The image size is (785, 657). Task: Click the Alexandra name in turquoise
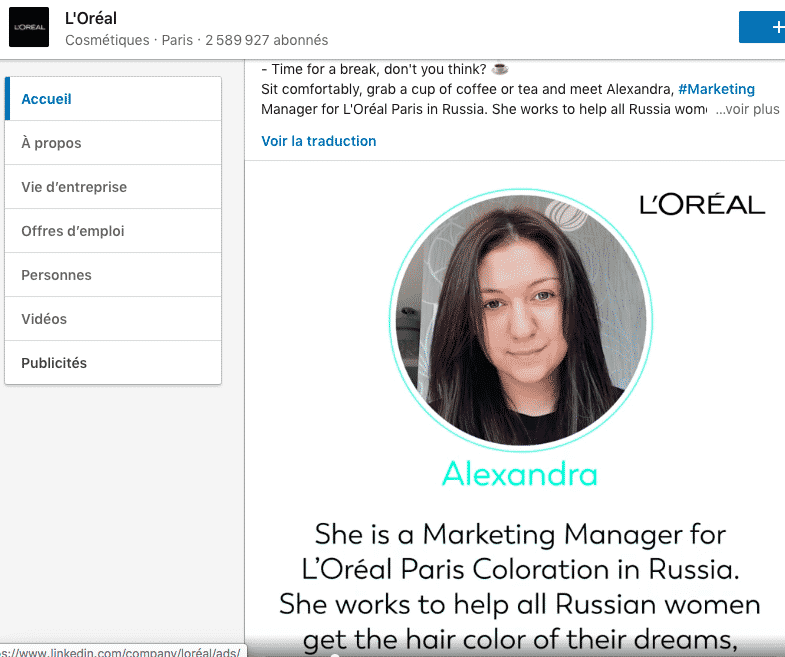520,474
